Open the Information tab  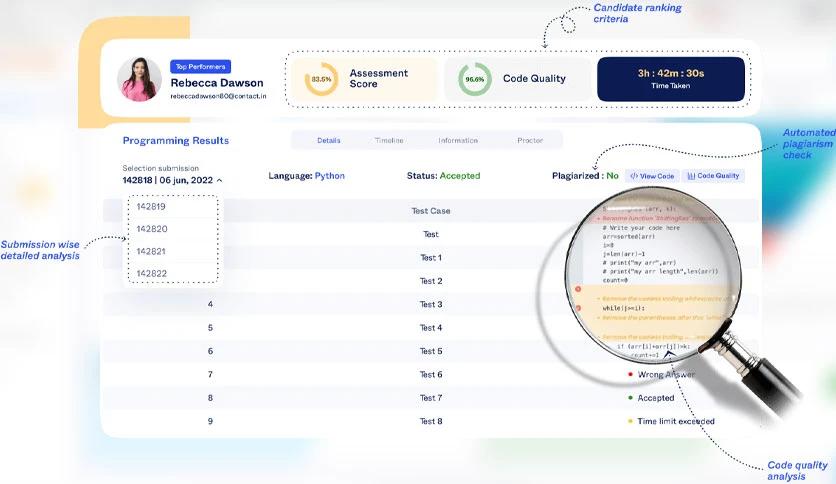[458, 140]
